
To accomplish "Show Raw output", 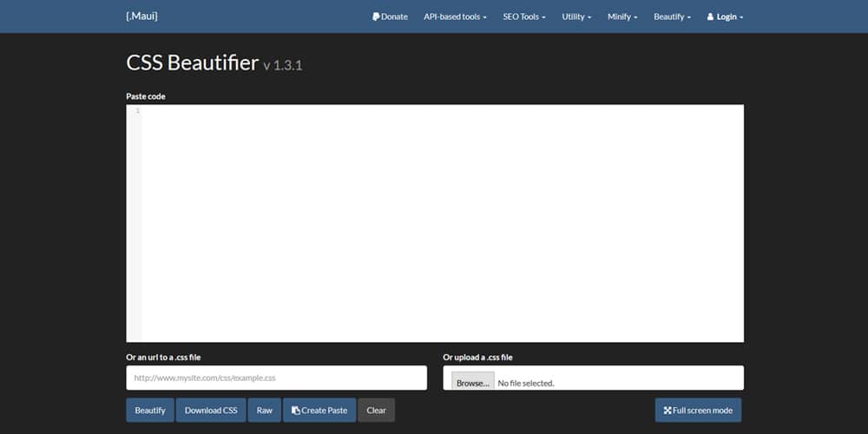I will tap(265, 411).
